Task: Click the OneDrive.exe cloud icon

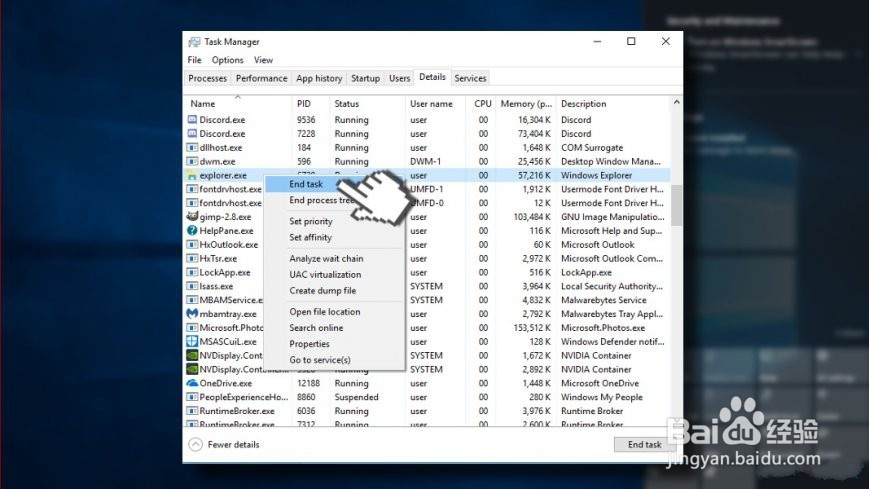Action: pos(192,383)
